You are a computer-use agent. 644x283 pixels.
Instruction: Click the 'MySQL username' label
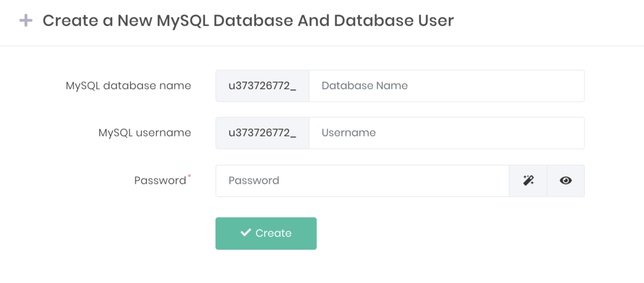tap(145, 133)
